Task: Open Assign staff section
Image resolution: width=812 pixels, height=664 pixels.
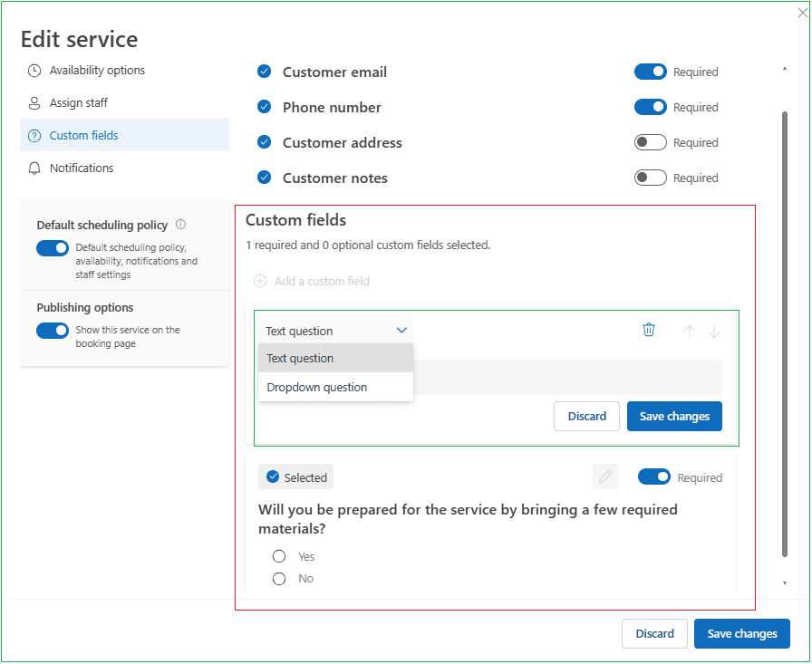Action: (124, 103)
